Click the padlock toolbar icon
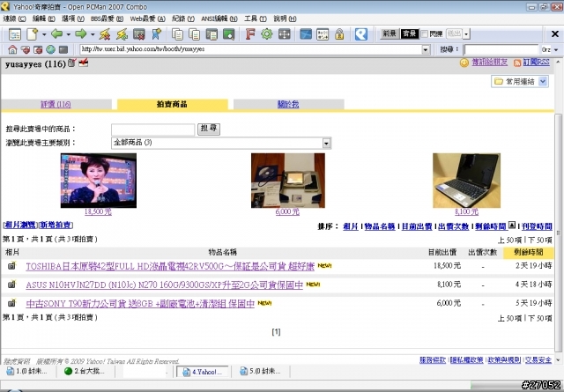This screenshot has width=564, height=392. click(339, 34)
